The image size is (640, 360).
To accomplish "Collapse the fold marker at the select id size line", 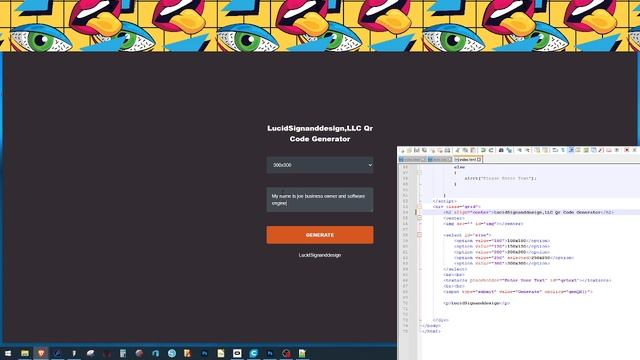I will point(420,235).
